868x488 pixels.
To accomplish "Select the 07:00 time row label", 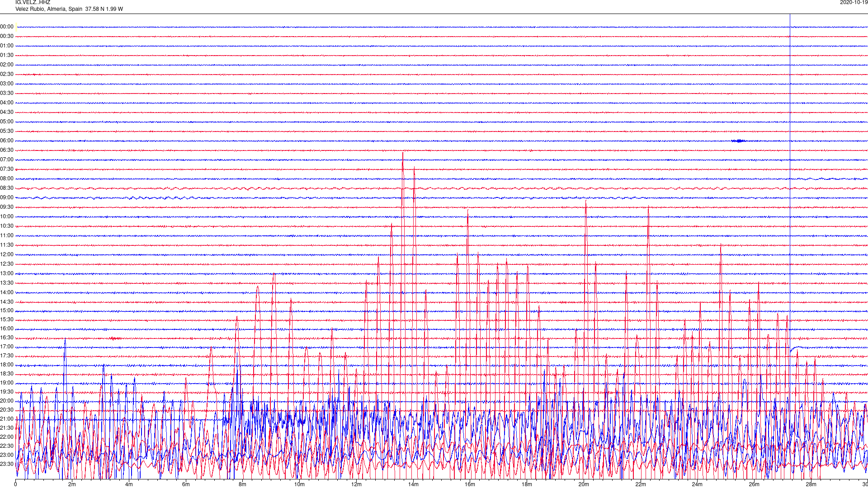I will tap(7, 160).
